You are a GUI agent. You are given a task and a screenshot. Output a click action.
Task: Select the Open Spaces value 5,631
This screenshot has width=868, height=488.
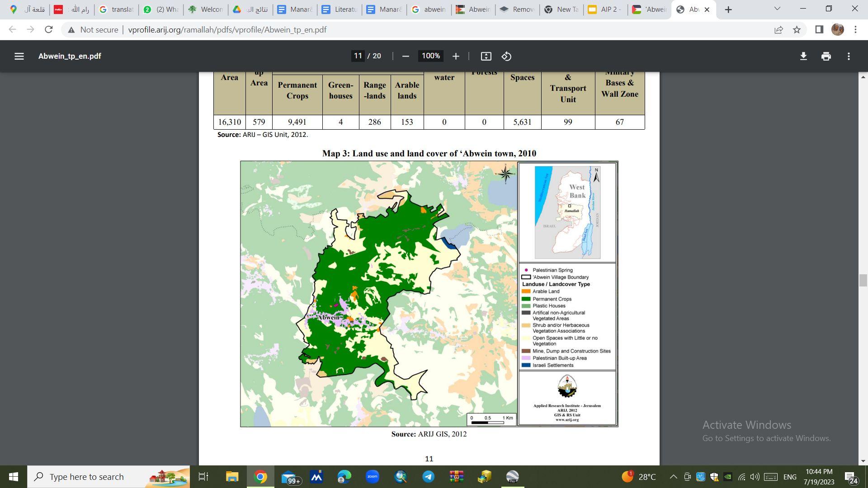[522, 122]
